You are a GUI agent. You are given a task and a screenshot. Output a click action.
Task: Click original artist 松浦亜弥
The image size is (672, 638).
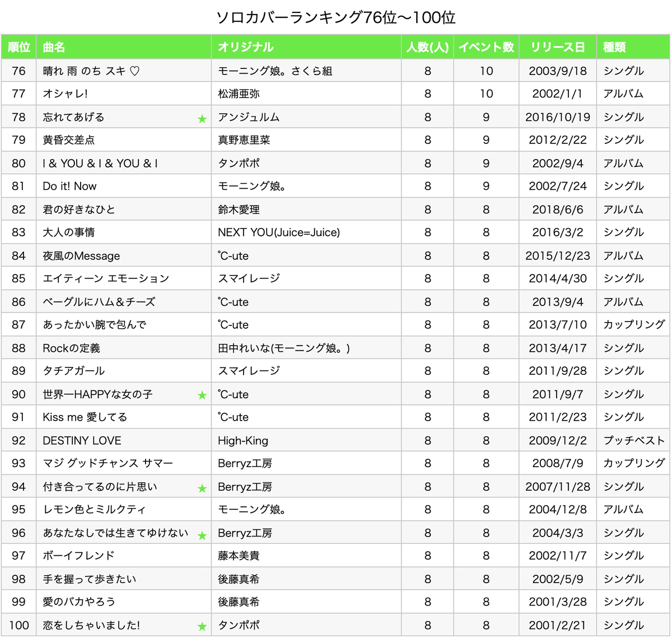click(x=239, y=94)
